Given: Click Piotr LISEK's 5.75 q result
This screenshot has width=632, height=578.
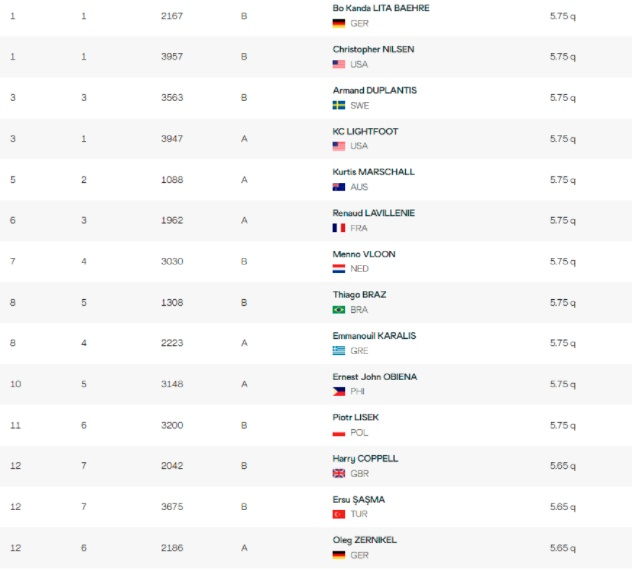Looking at the screenshot, I should tap(563, 426).
